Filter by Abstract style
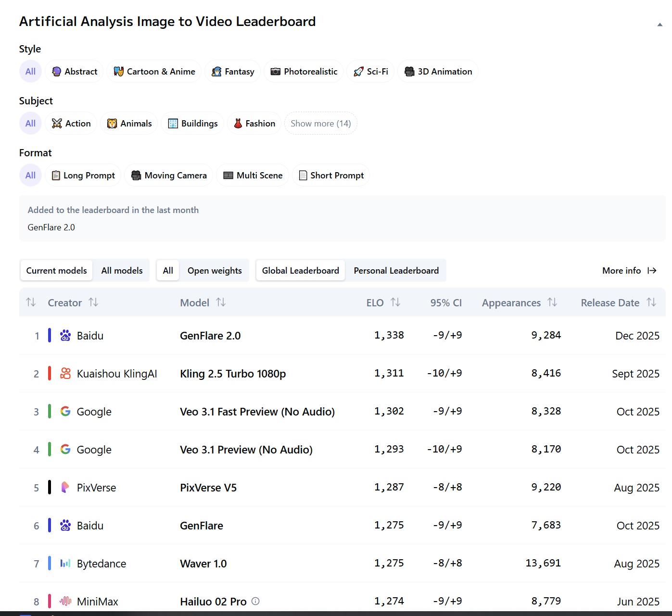Screen dimensions: 672x616 pos(74,71)
